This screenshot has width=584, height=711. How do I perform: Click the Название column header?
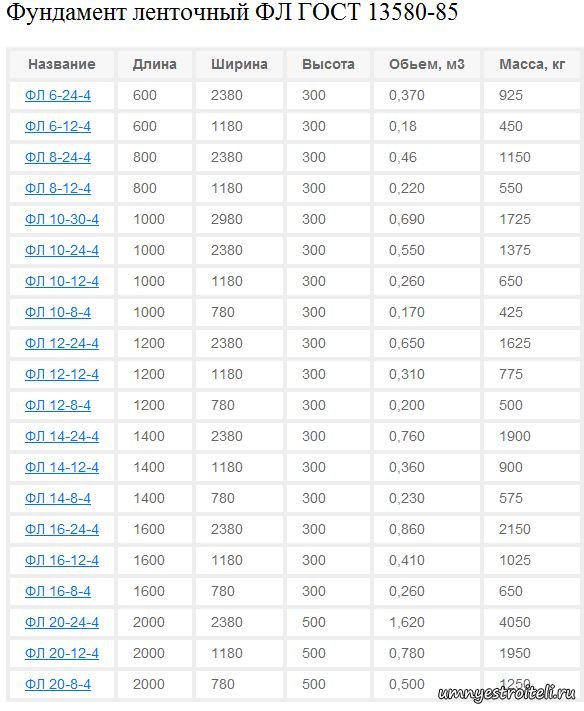[62, 64]
